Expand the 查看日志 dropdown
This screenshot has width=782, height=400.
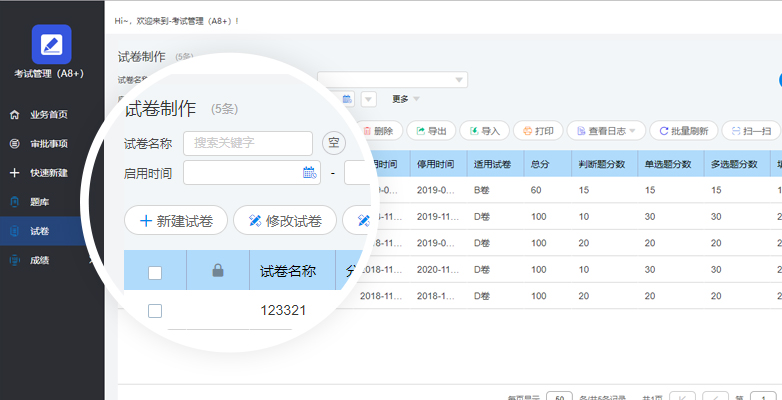(605, 130)
